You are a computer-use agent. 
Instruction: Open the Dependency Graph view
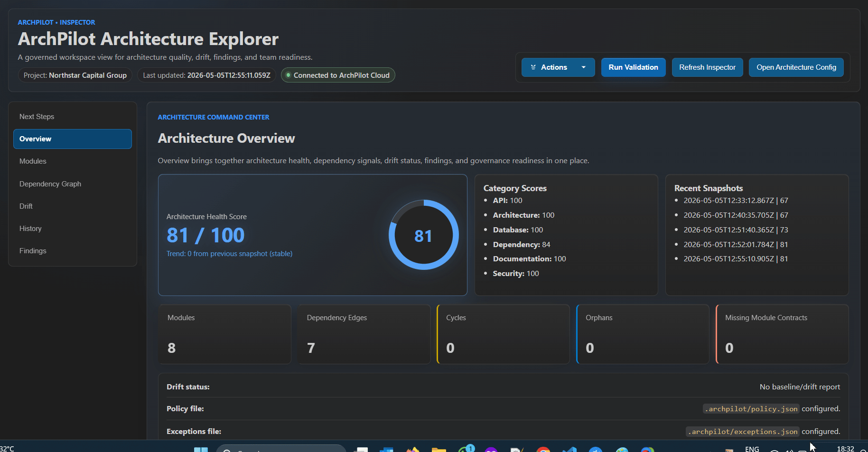[x=73, y=184]
